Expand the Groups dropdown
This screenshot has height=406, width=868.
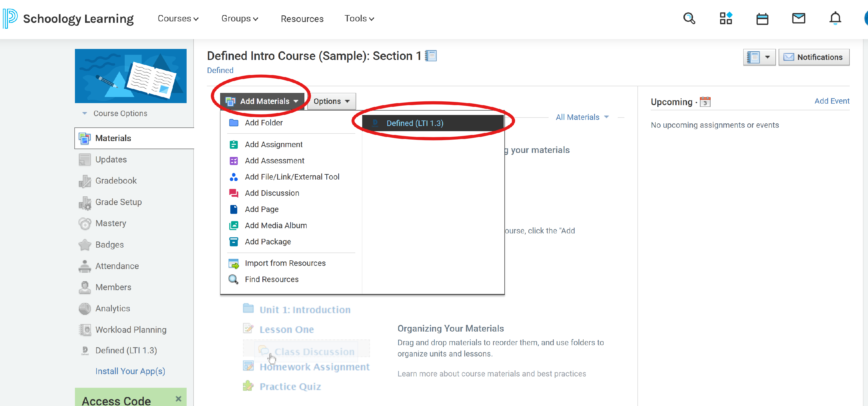pos(240,19)
